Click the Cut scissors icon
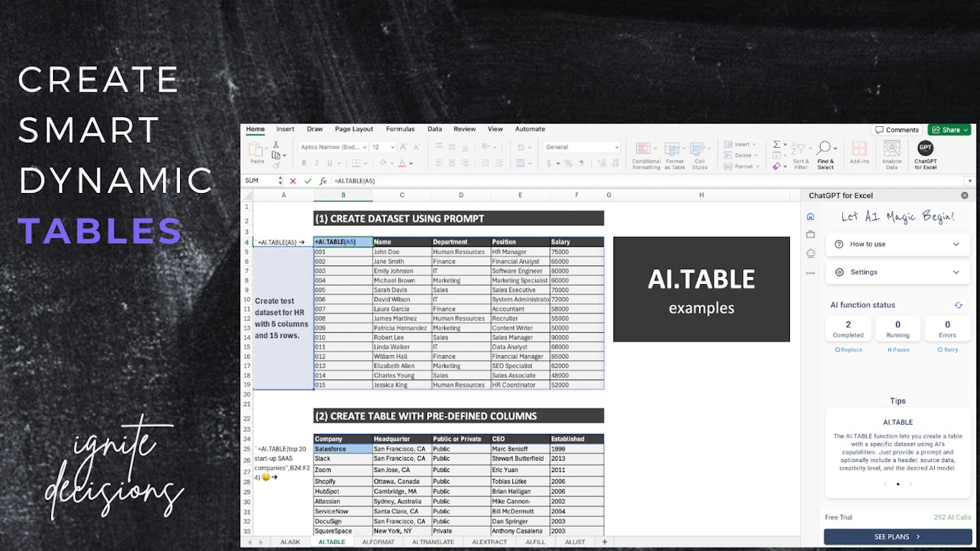 pyautogui.click(x=275, y=145)
